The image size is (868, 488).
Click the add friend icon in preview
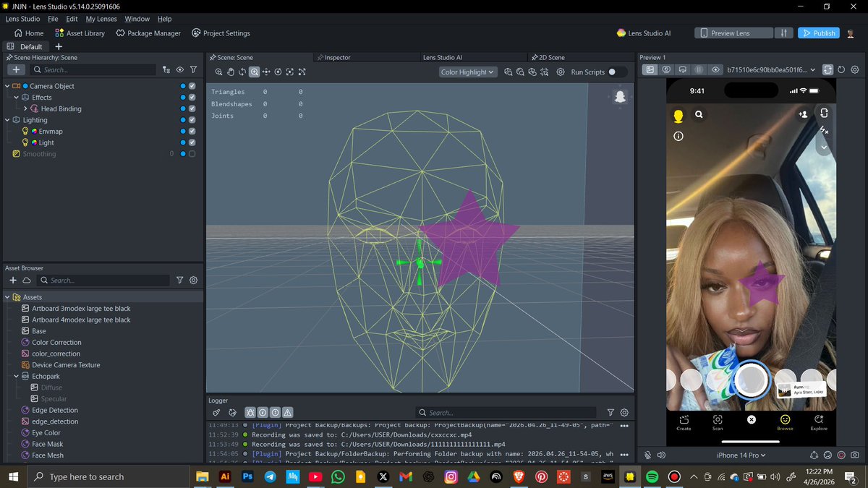point(803,114)
